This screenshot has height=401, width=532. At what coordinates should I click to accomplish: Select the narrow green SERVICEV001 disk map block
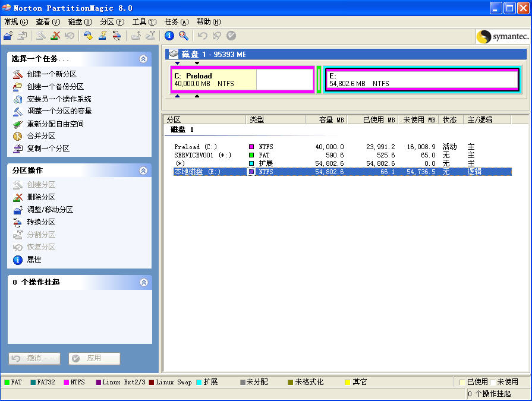pyautogui.click(x=319, y=80)
